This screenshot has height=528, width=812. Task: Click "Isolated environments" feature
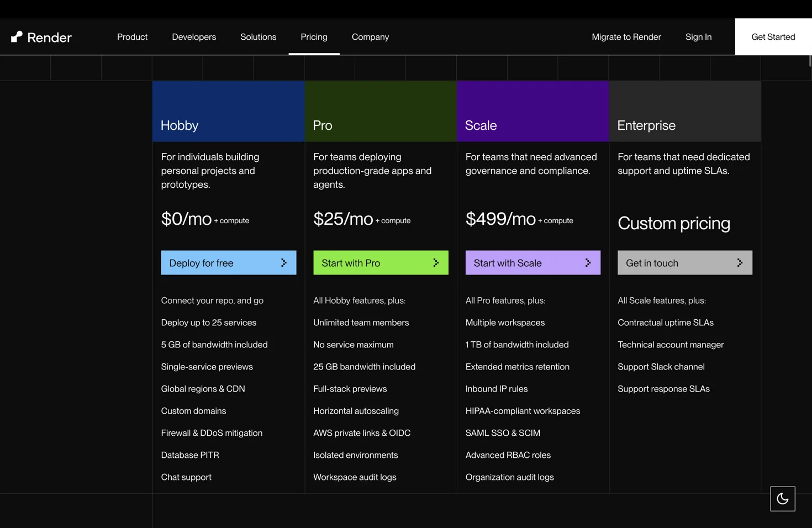point(356,455)
